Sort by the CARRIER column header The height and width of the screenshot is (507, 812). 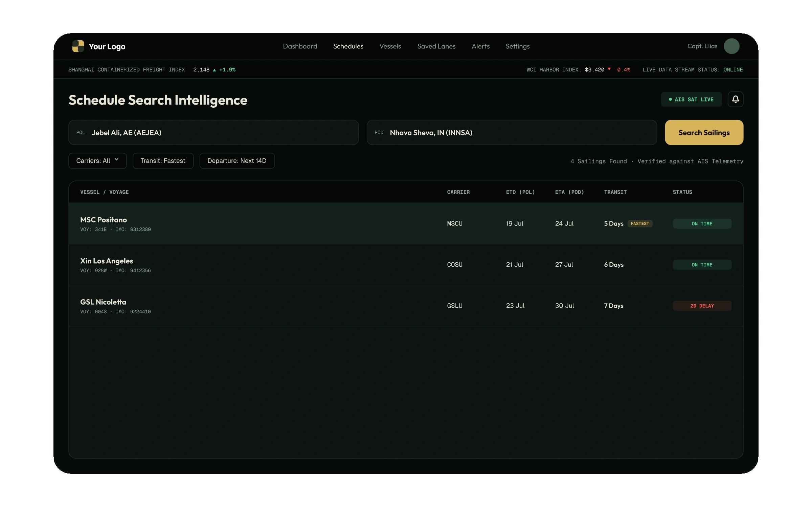click(458, 192)
